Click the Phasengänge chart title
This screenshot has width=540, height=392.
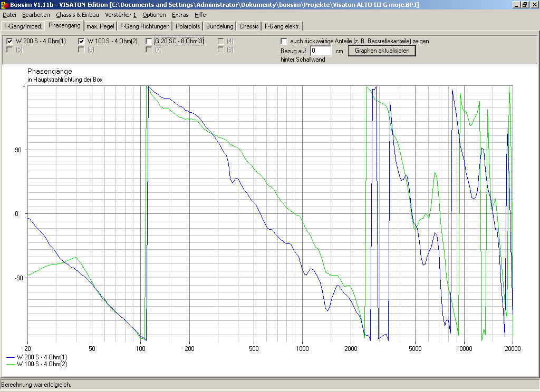(x=50, y=71)
